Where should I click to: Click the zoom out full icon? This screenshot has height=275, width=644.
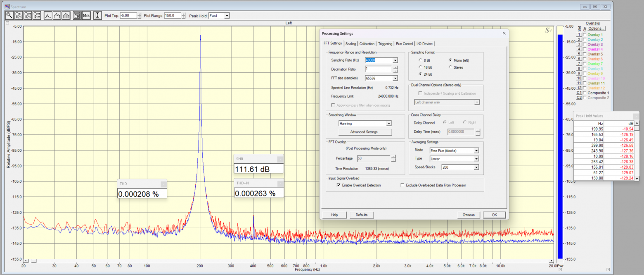37,15
